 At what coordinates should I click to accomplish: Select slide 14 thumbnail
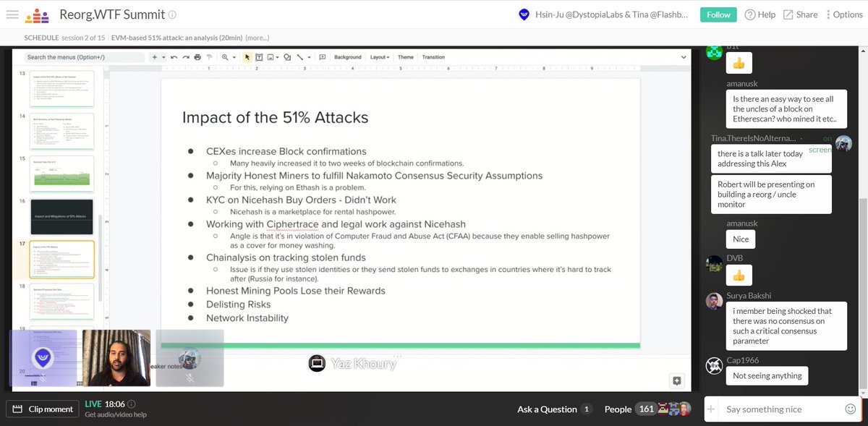62,131
